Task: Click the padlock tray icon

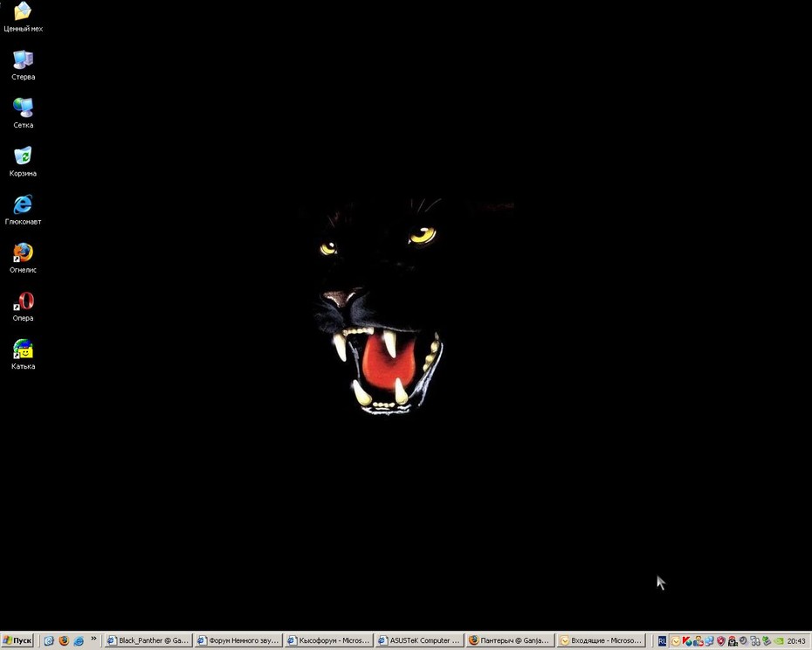Action: [733, 641]
